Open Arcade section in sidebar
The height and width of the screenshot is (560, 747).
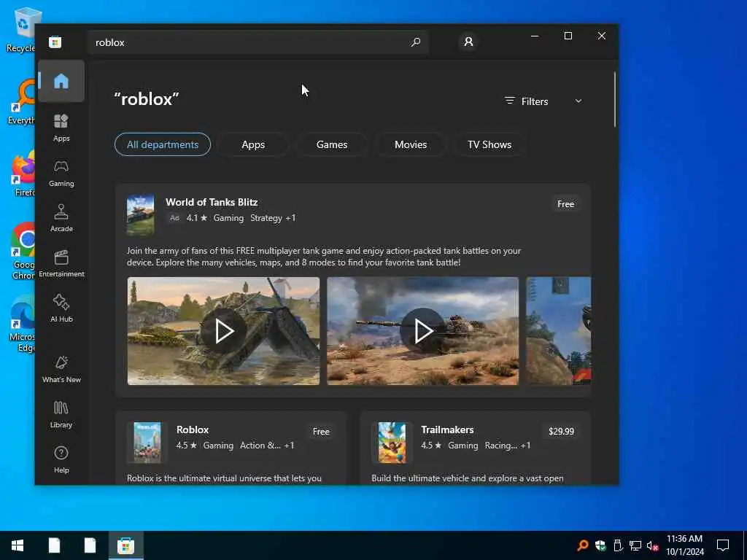click(x=61, y=218)
